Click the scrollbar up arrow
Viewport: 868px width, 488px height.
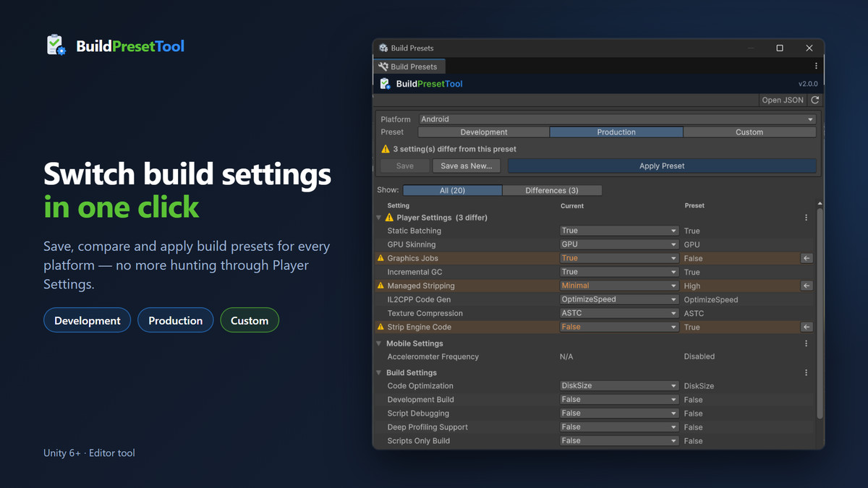pos(820,204)
